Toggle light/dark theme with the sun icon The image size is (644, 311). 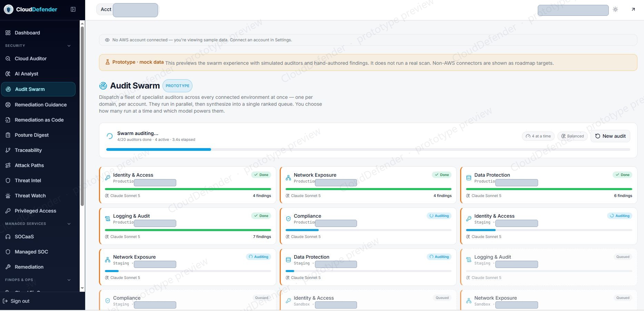pyautogui.click(x=615, y=9)
